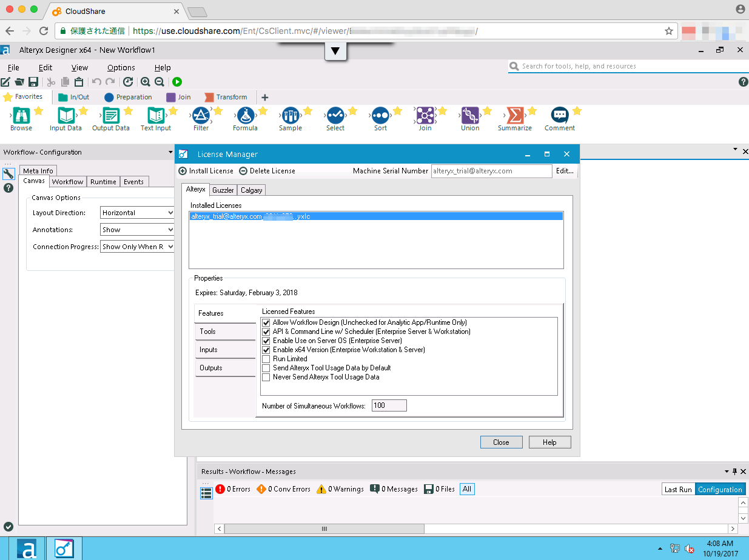Click the Undo arrow icon
Image resolution: width=749 pixels, height=560 pixels.
[96, 82]
